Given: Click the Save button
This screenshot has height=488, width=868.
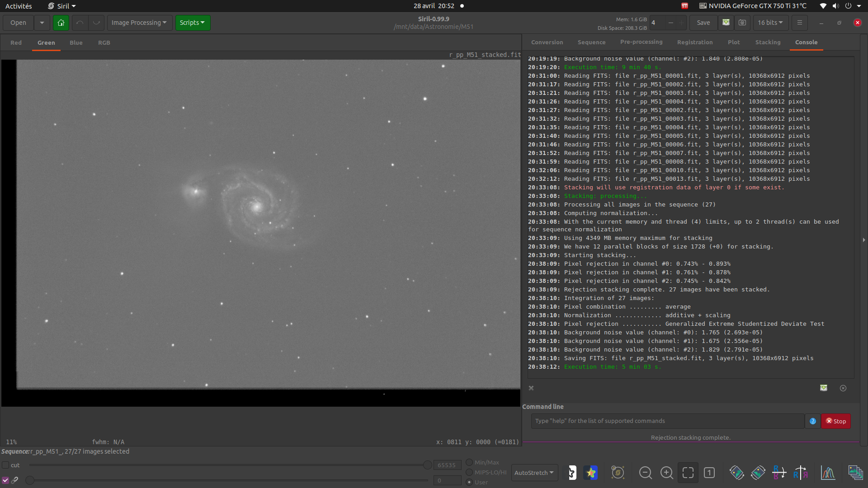Looking at the screenshot, I should [703, 23].
